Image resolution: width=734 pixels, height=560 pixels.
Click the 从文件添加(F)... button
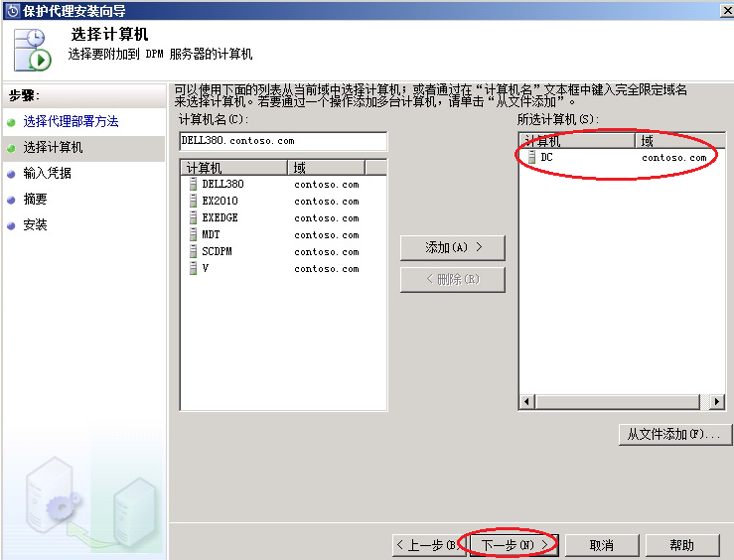point(674,435)
